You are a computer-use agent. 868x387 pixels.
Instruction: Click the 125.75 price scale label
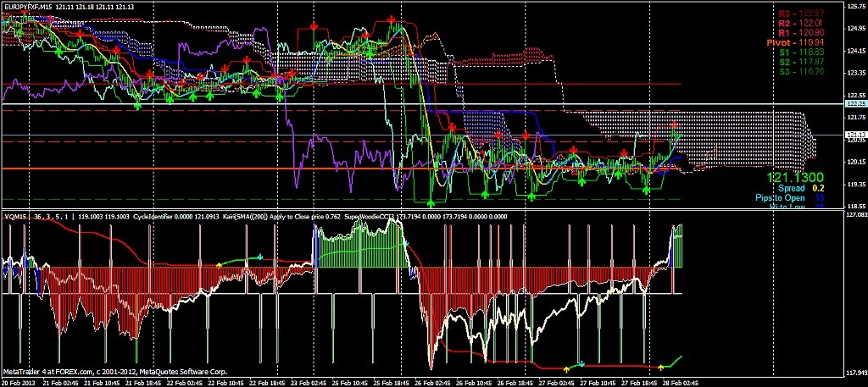tap(856, 6)
